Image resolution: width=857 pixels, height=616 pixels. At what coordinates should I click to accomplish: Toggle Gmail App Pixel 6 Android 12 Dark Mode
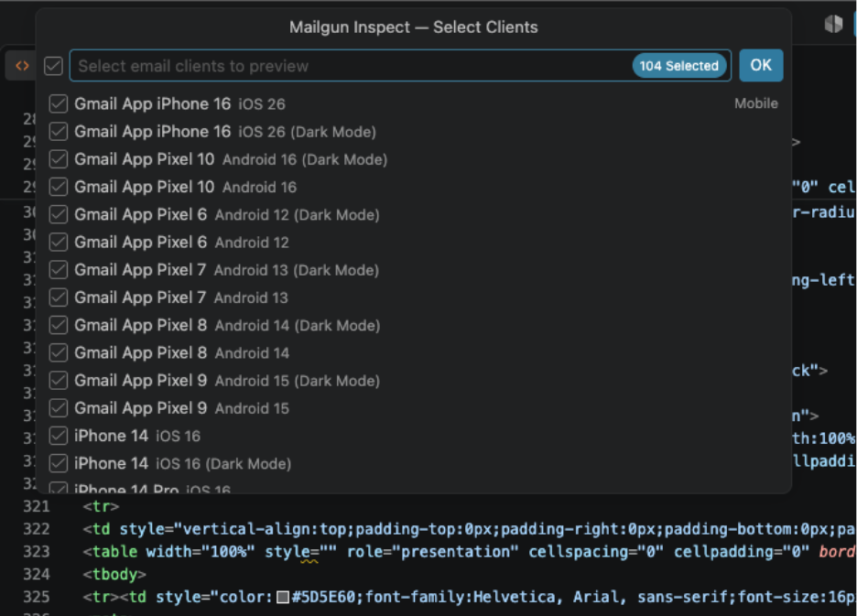click(59, 214)
